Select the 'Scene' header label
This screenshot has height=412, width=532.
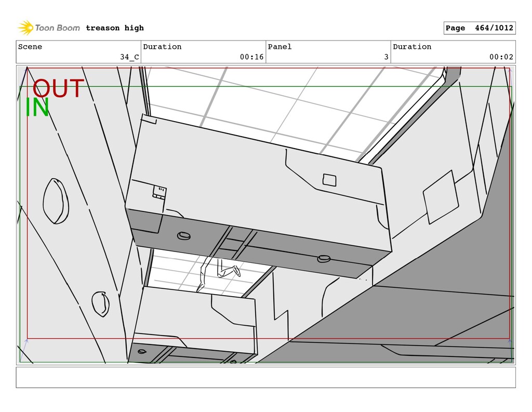(x=30, y=47)
